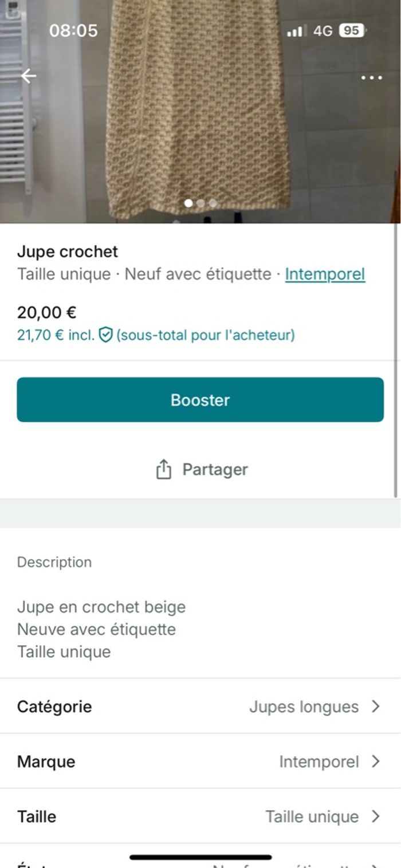
Task: Select the second photo carousel dot
Action: (x=200, y=203)
